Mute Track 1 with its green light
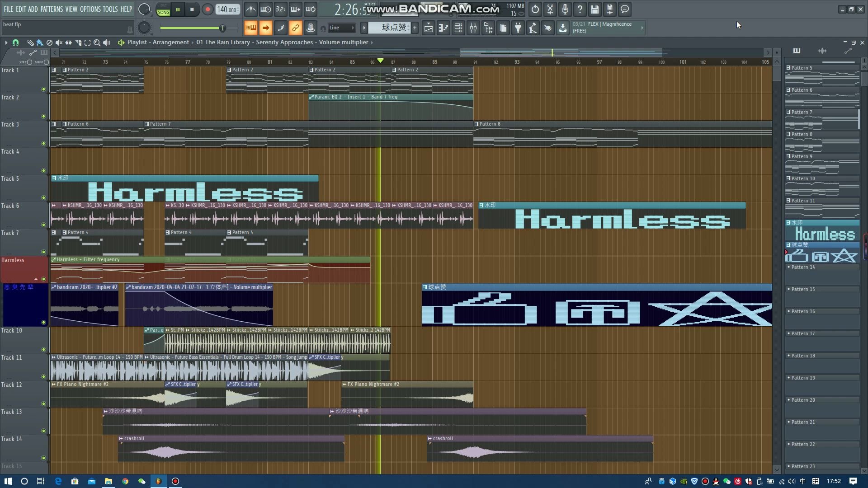 coord(44,89)
